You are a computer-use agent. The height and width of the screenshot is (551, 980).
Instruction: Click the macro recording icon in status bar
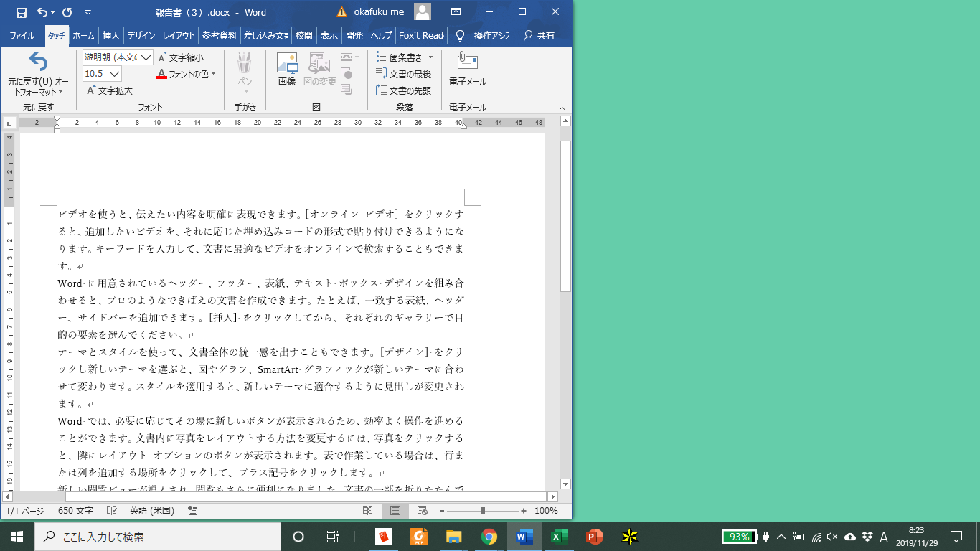pos(192,511)
